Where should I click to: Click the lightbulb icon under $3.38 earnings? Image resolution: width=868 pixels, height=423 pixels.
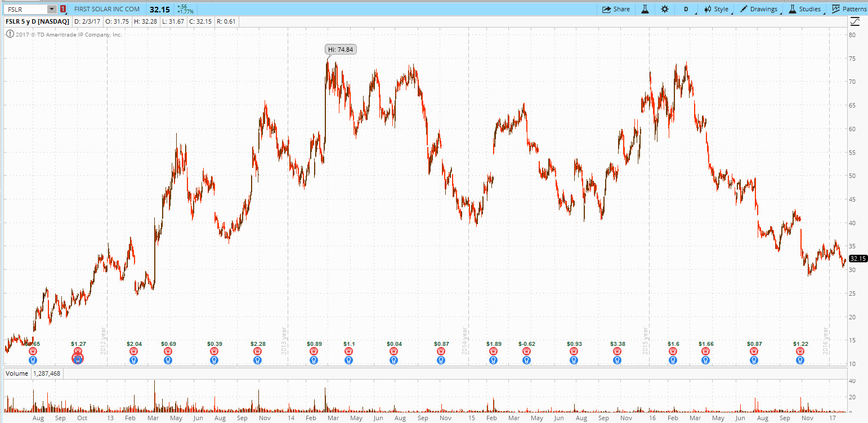[618, 360]
